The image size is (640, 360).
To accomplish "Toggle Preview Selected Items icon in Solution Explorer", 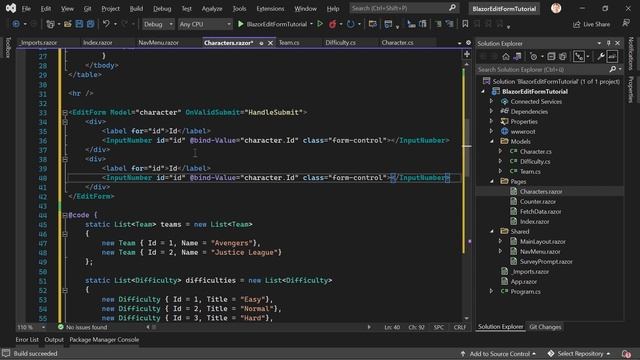I will [x=612, y=56].
